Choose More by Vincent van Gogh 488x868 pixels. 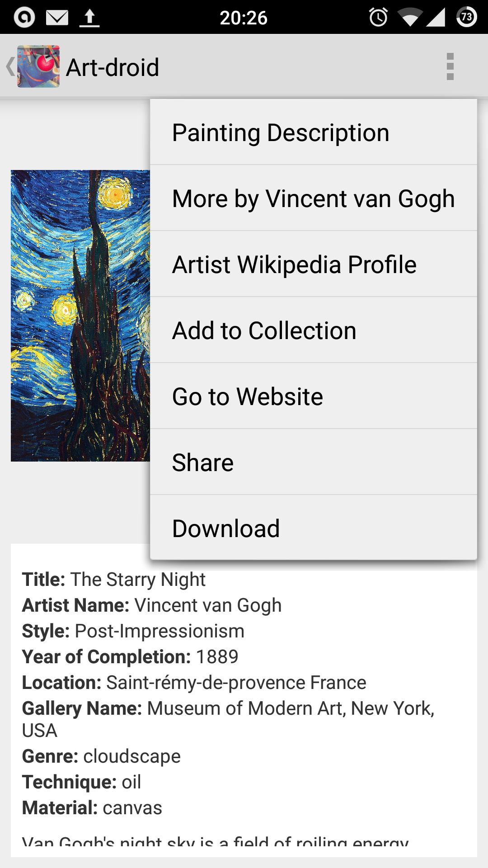pyautogui.click(x=314, y=198)
